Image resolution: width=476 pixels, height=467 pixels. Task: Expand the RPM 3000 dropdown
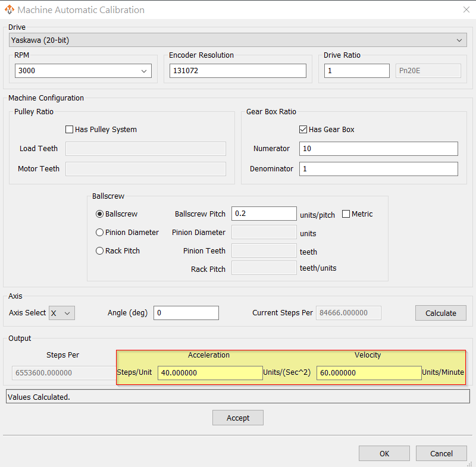83,71
